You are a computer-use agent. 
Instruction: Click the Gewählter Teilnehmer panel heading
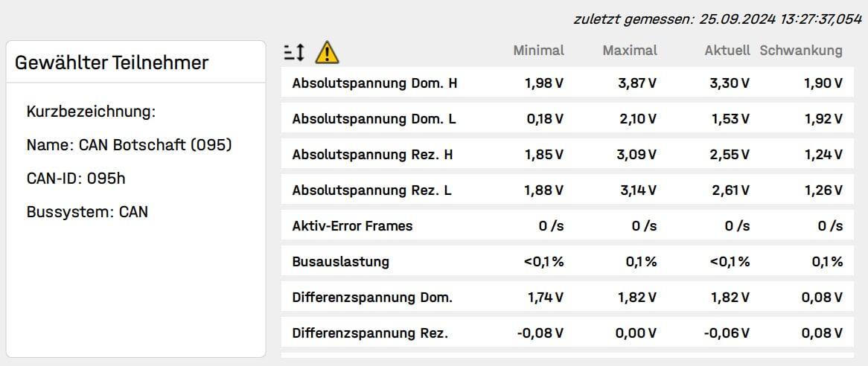(112, 62)
